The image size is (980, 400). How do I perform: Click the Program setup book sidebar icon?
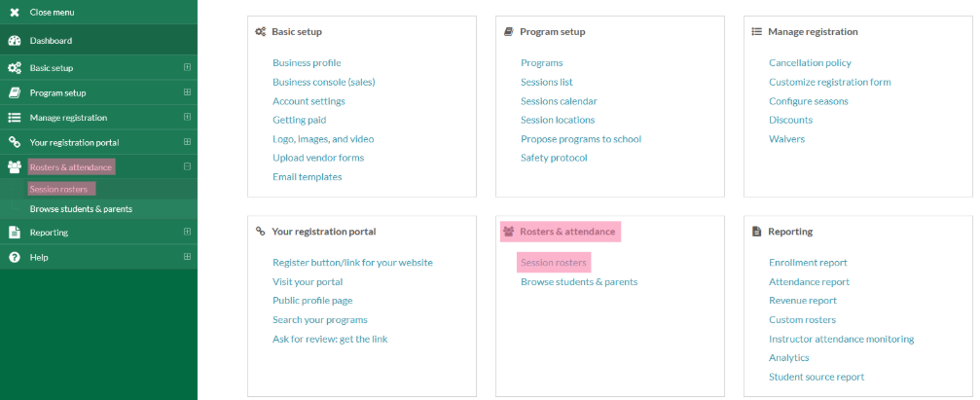14,92
